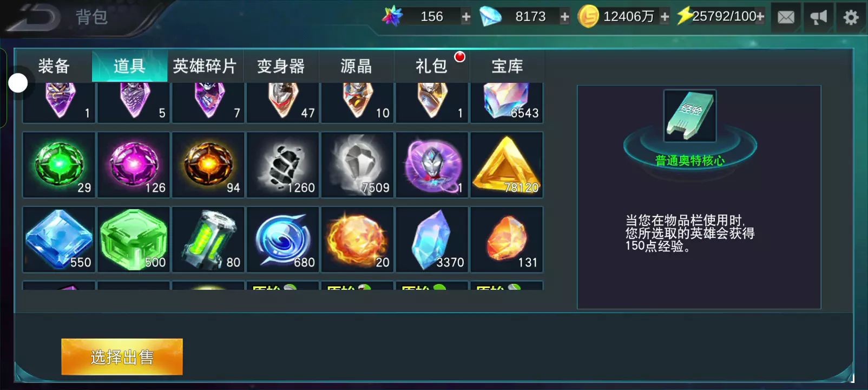868x390 pixels.
Task: Open the announcements megaphone icon
Action: tap(818, 17)
